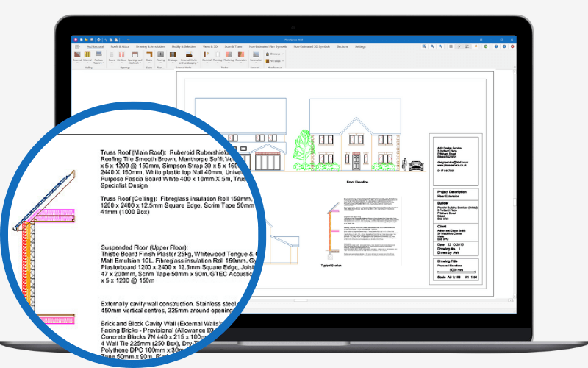Open the Windows tool

pos(121,56)
